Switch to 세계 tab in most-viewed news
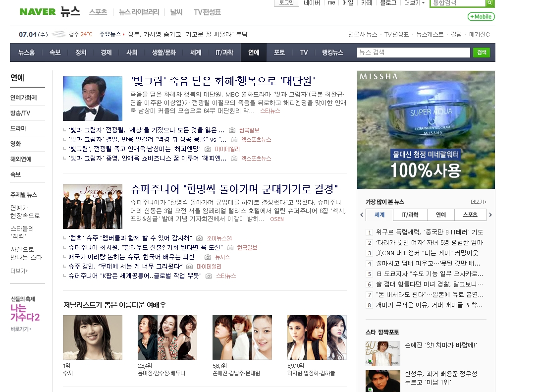This screenshot has height=392, width=539. pyautogui.click(x=379, y=215)
